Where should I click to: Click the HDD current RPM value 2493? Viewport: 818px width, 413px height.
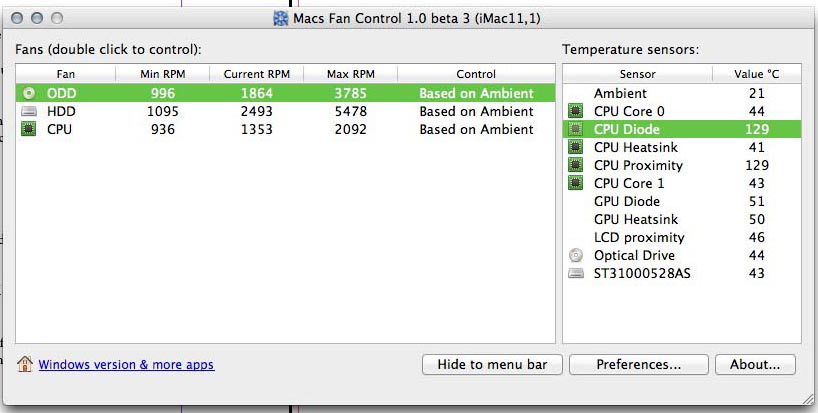click(257, 111)
